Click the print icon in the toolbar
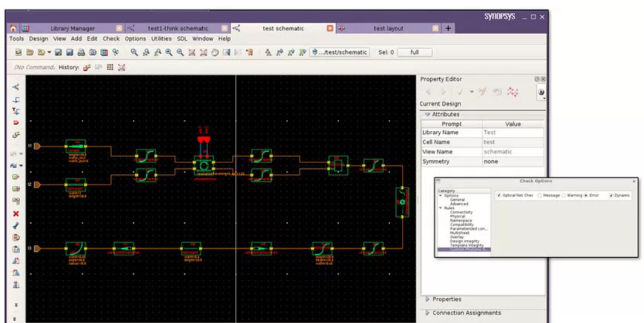The image size is (644, 323). [x=81, y=53]
